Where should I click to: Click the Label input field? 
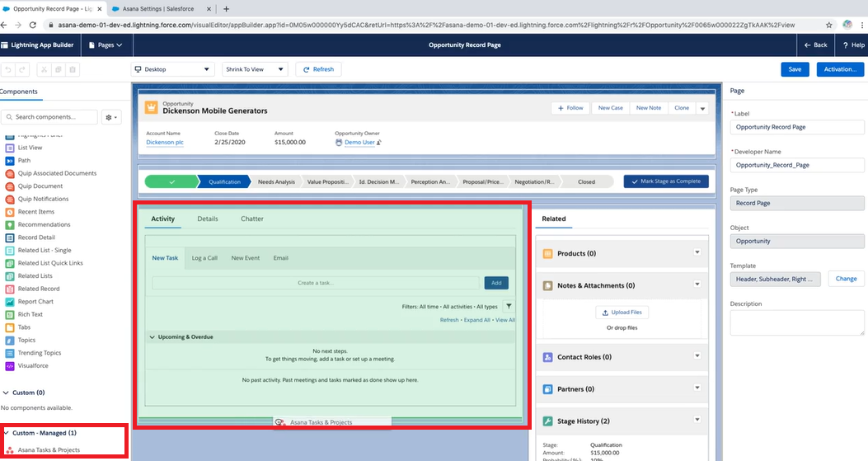[x=797, y=127]
